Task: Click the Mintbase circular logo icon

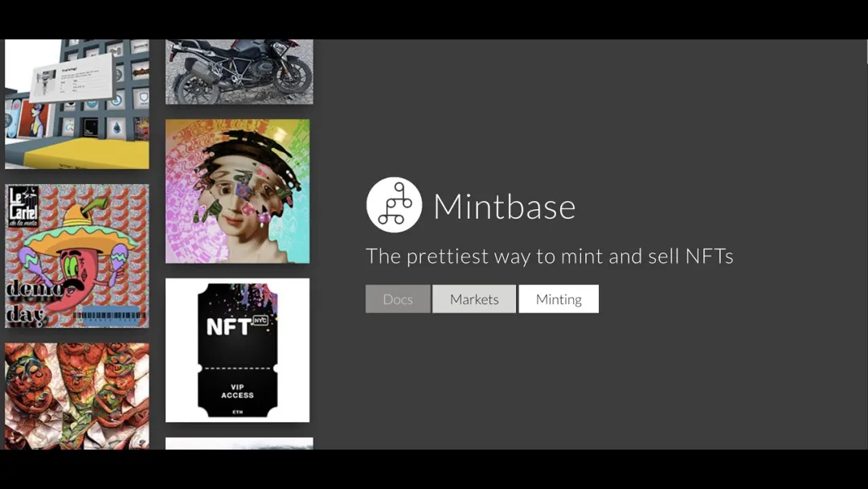Action: tap(394, 205)
